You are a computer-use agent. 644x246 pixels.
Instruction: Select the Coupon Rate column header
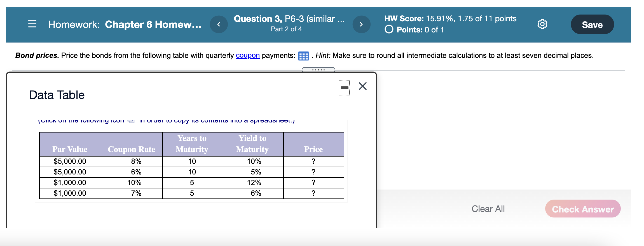click(x=132, y=144)
